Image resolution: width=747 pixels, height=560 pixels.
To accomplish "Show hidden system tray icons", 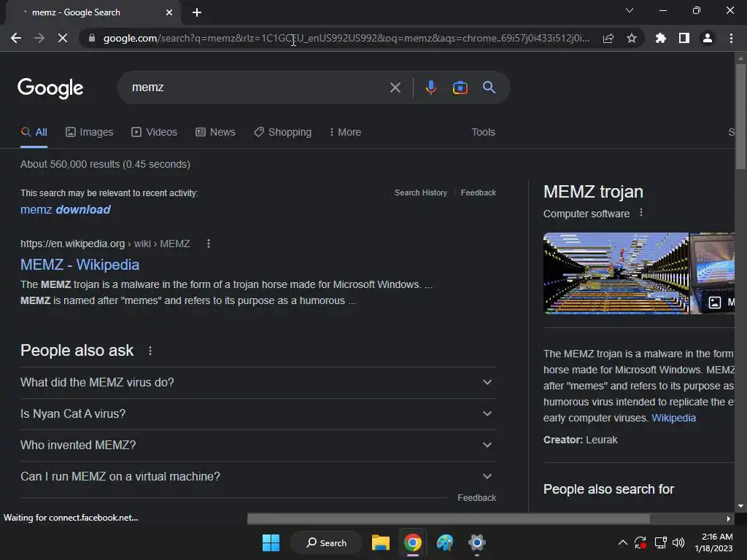I will tap(623, 542).
